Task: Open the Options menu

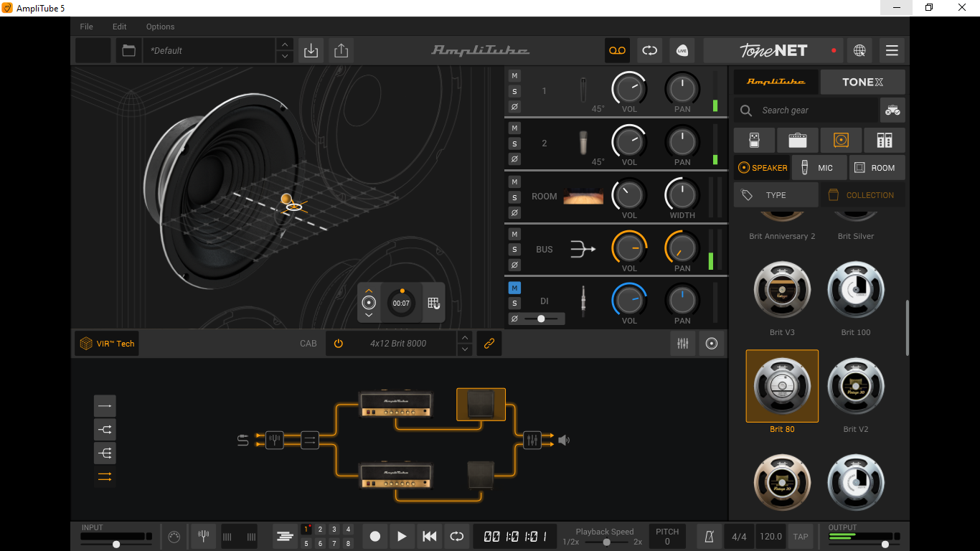Action: click(161, 27)
